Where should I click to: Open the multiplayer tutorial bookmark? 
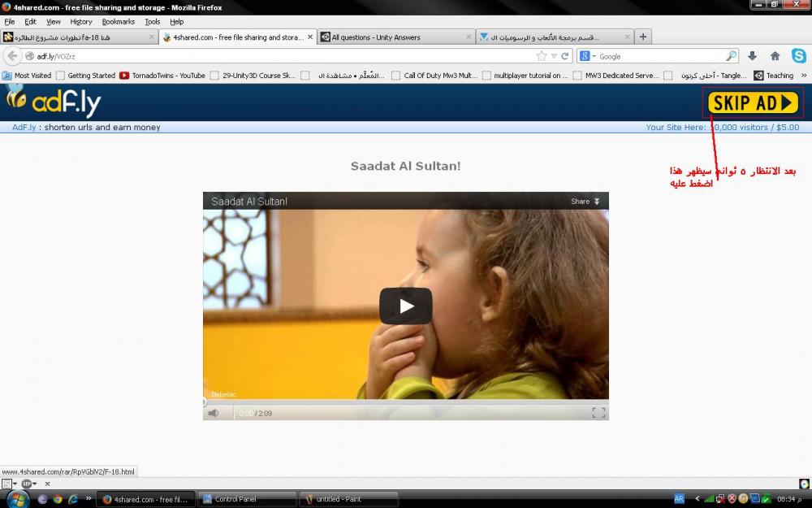525,76
